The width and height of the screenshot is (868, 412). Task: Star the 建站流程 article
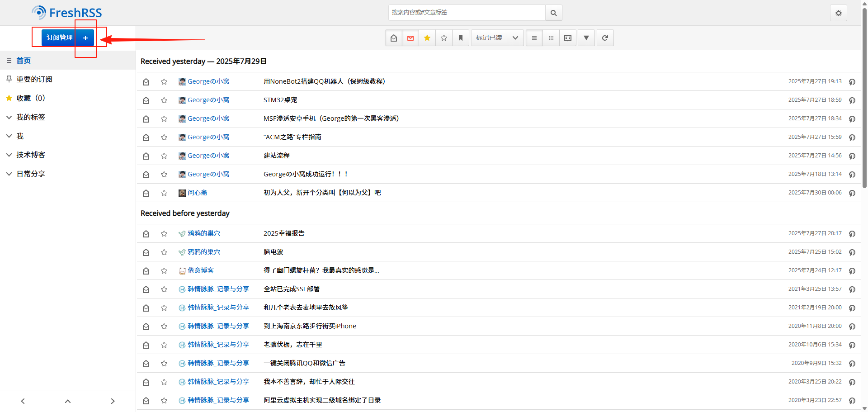pyautogui.click(x=164, y=156)
